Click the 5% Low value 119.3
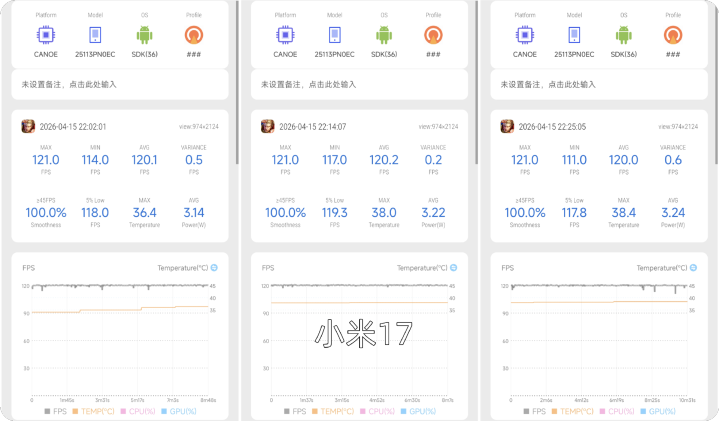This screenshot has height=421, width=719. click(335, 212)
